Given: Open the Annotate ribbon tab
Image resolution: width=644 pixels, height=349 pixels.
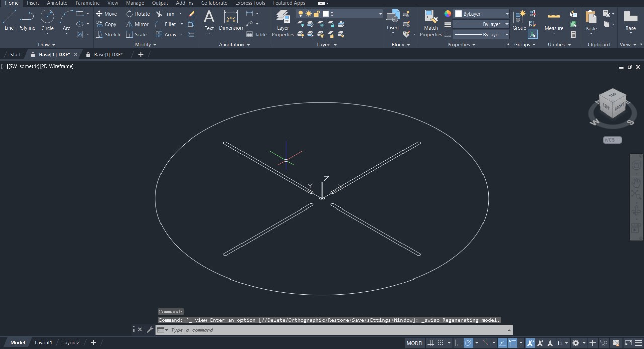Looking at the screenshot, I should [57, 3].
